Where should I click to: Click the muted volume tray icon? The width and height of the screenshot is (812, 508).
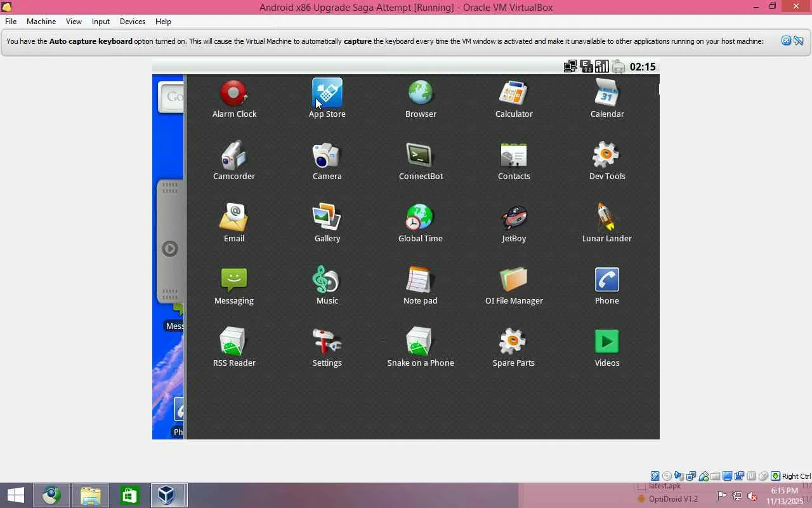click(752, 497)
